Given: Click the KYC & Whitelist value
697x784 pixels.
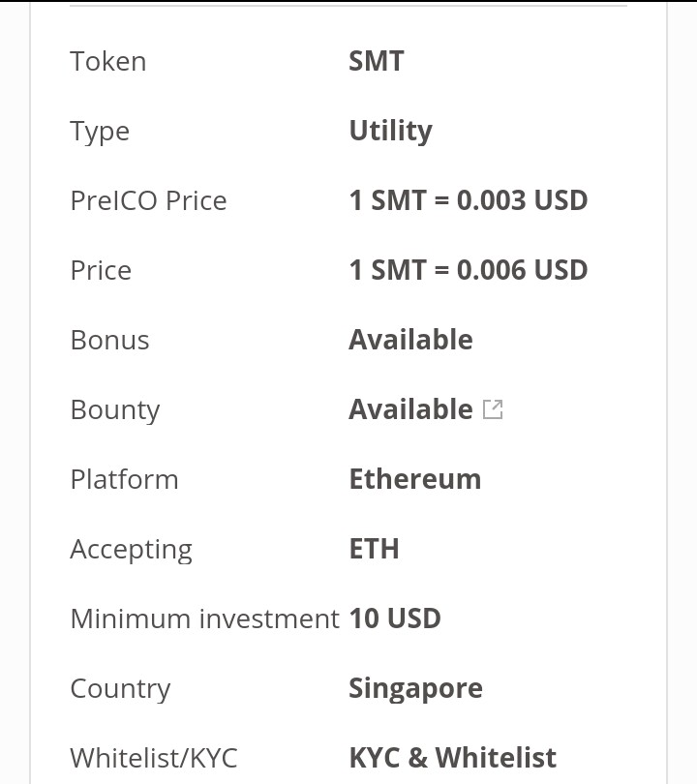Looking at the screenshot, I should [x=452, y=757].
